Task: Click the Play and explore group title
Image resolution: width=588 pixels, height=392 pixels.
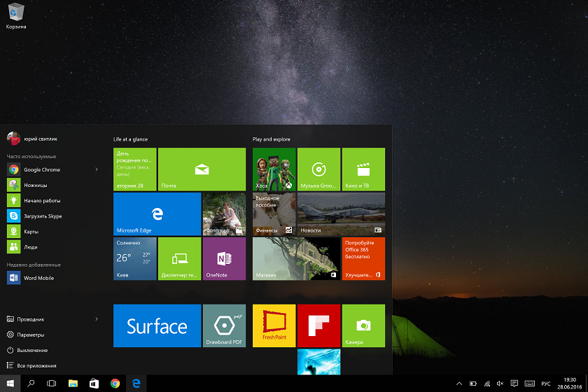Action: coord(272,139)
